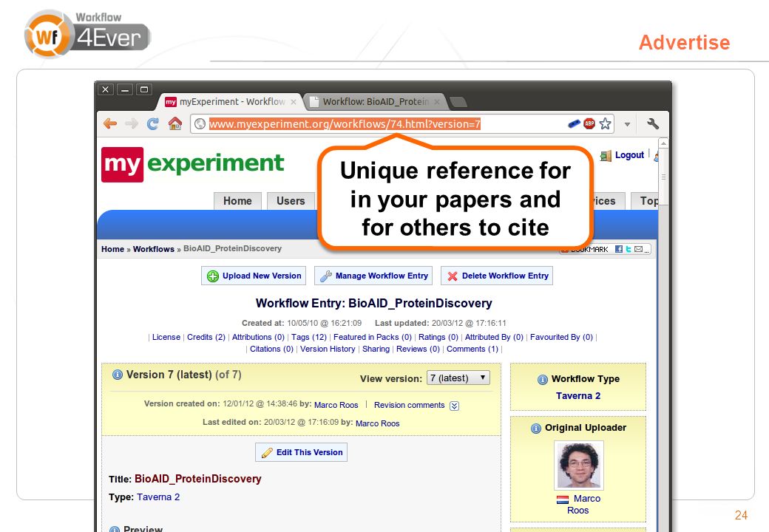Click Upload New Version button

[254, 276]
